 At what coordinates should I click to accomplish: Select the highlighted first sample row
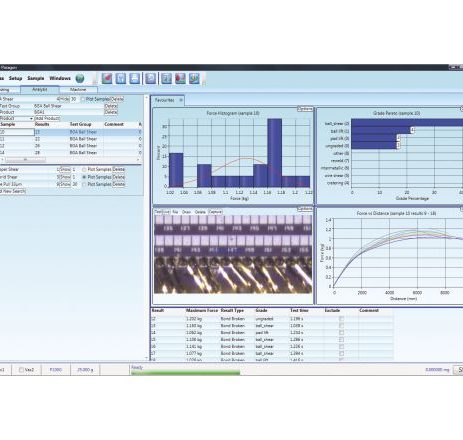tap(71, 132)
